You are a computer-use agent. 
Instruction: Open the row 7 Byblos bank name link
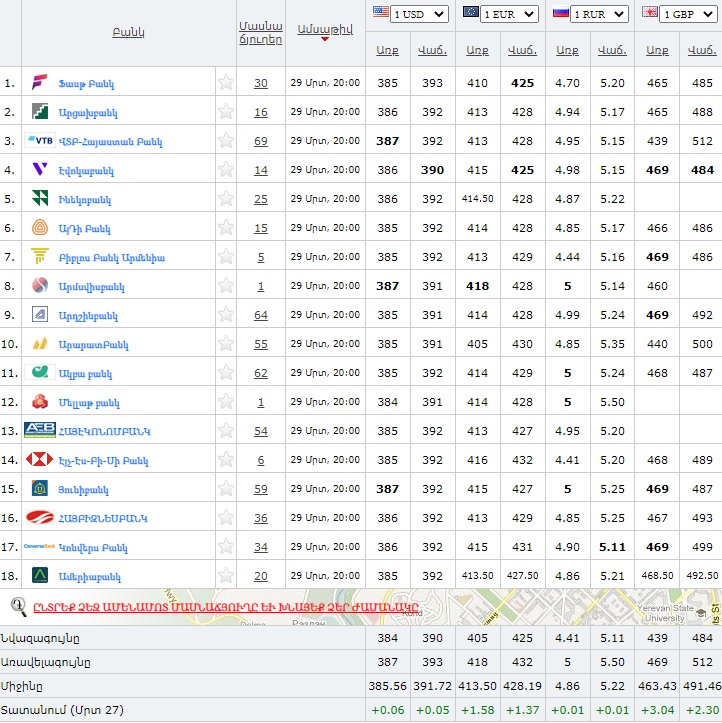point(112,257)
